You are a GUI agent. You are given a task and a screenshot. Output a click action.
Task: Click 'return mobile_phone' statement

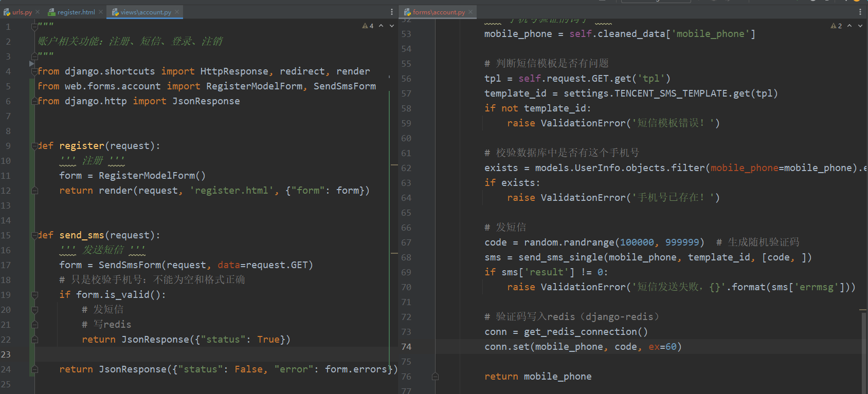[538, 377]
